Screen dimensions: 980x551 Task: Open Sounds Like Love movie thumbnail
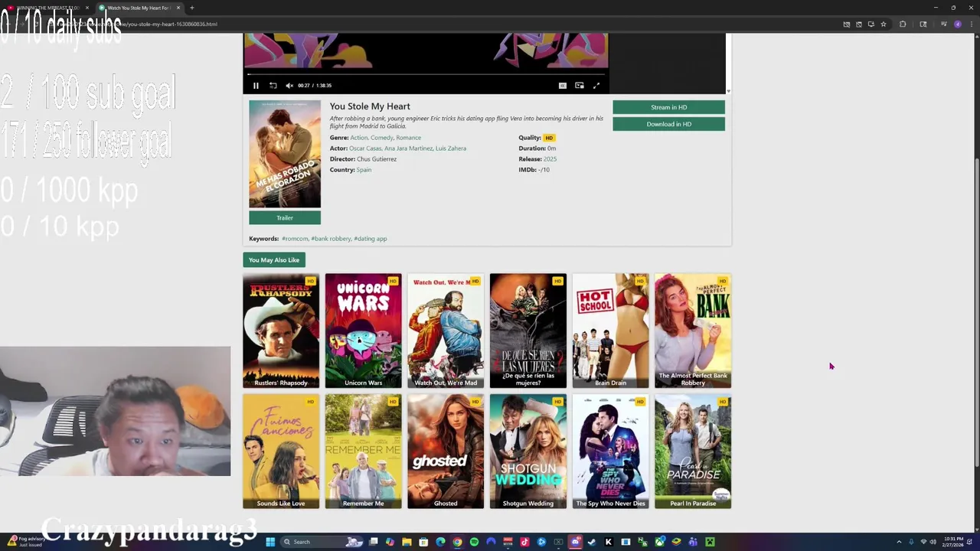pyautogui.click(x=281, y=452)
